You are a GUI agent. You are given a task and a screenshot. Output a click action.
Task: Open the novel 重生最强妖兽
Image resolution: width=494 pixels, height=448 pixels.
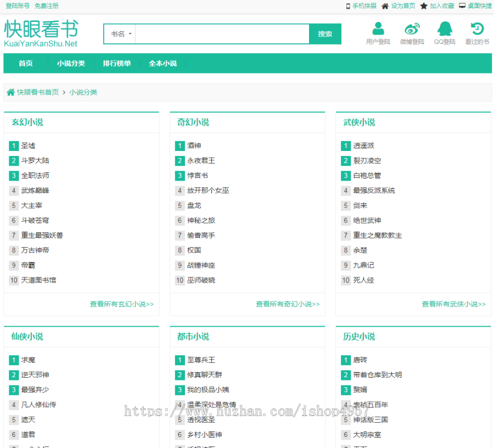42,236
